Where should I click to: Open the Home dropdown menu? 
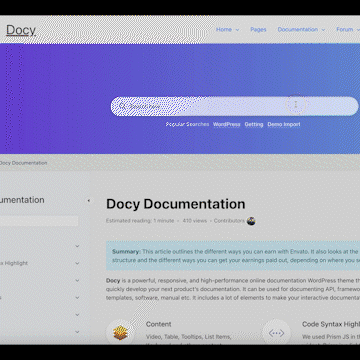tap(228, 29)
